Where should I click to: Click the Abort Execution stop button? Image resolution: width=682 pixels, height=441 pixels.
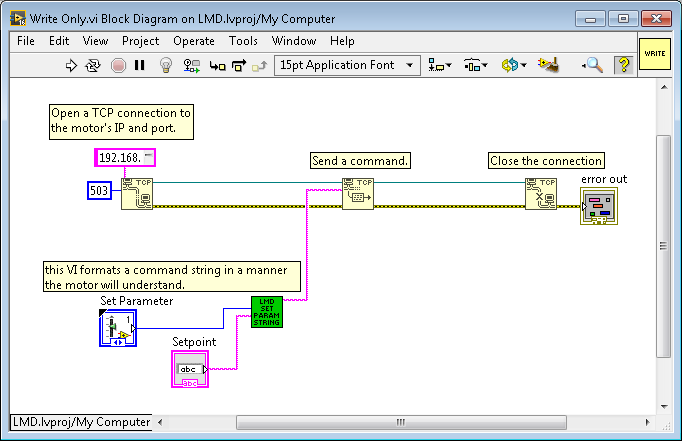118,66
